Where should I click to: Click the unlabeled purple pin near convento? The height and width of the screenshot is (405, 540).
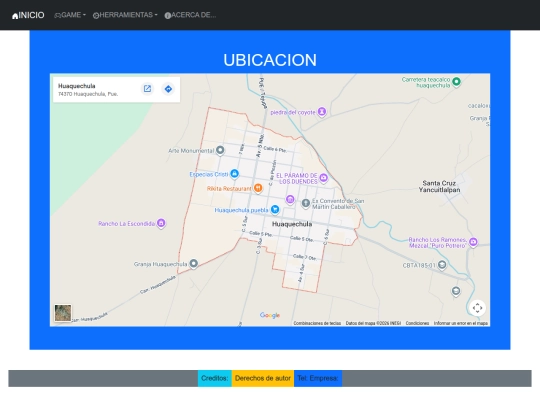click(290, 200)
